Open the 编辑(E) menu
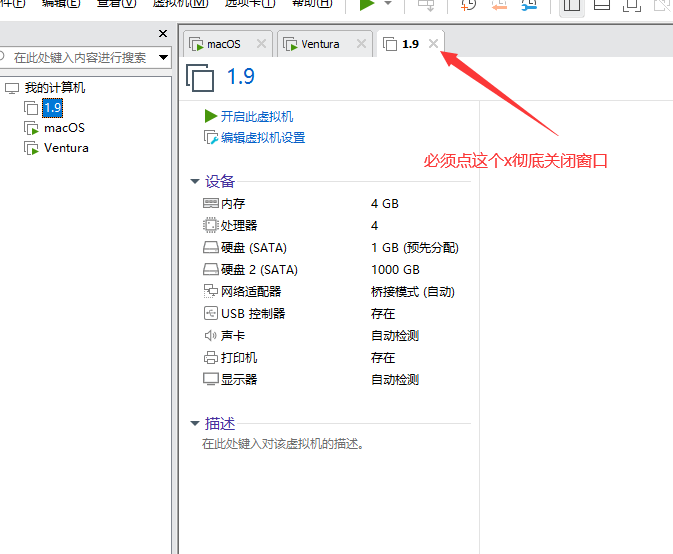 (x=61, y=3)
